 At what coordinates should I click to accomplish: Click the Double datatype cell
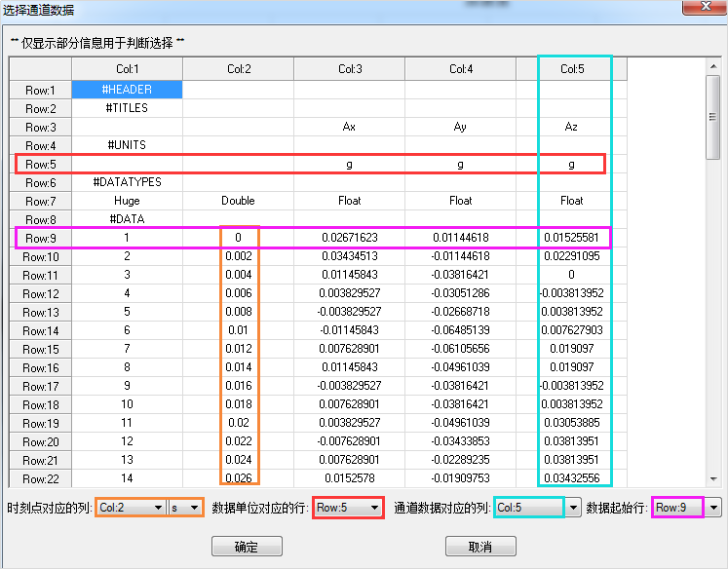pos(238,201)
